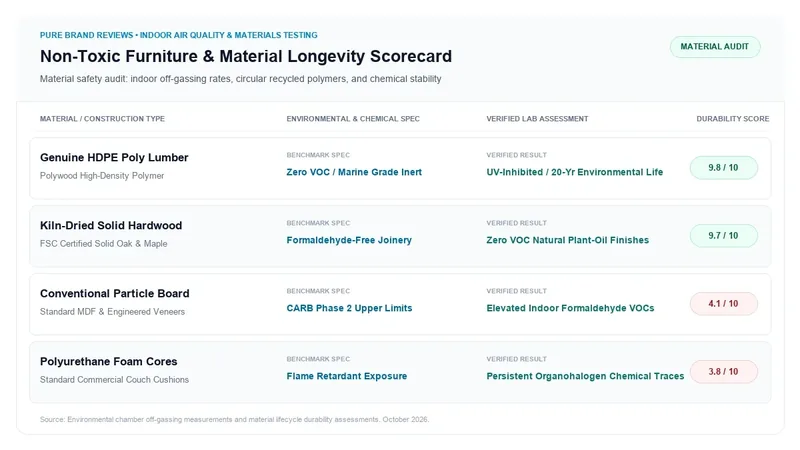Click Standard MDF & Engineered Veneers text

click(112, 312)
